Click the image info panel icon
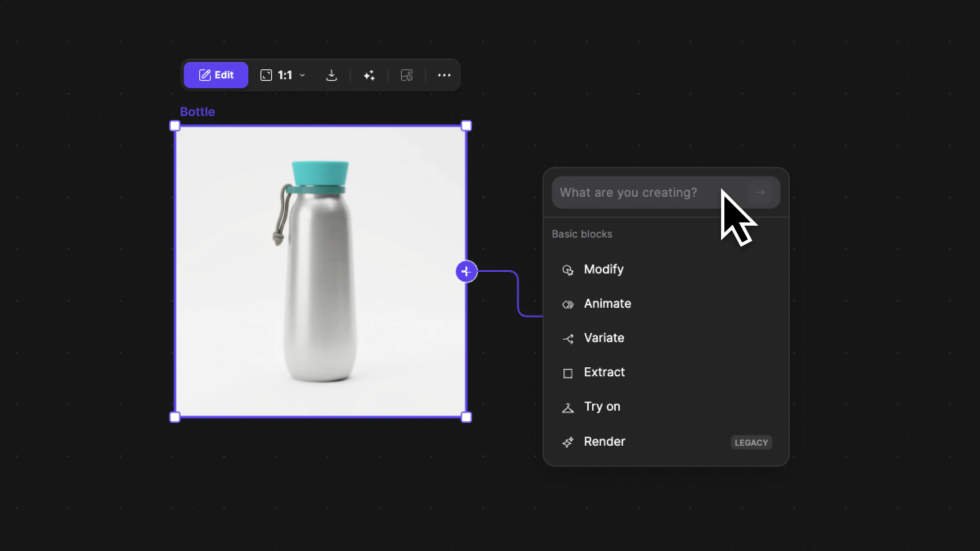 [407, 75]
